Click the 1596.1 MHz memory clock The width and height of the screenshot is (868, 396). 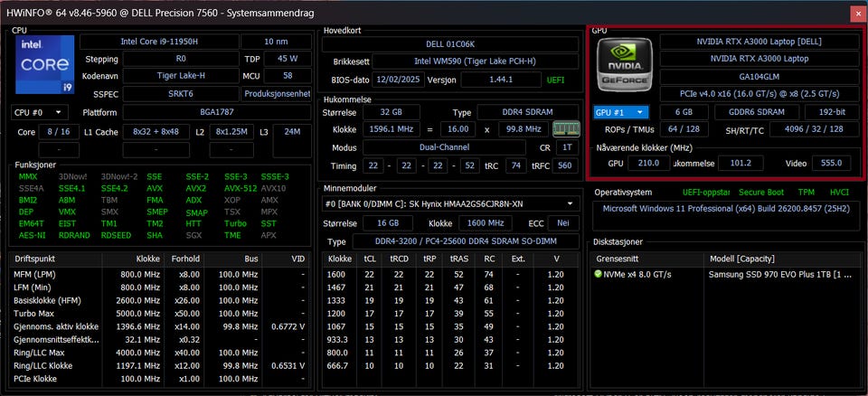coord(391,129)
